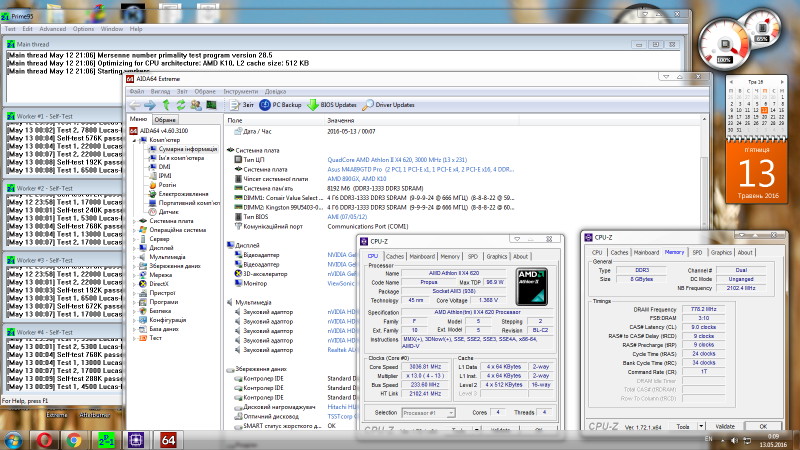Select the DMI item in the tree
Screen dimensions: 800x450
pos(164,166)
